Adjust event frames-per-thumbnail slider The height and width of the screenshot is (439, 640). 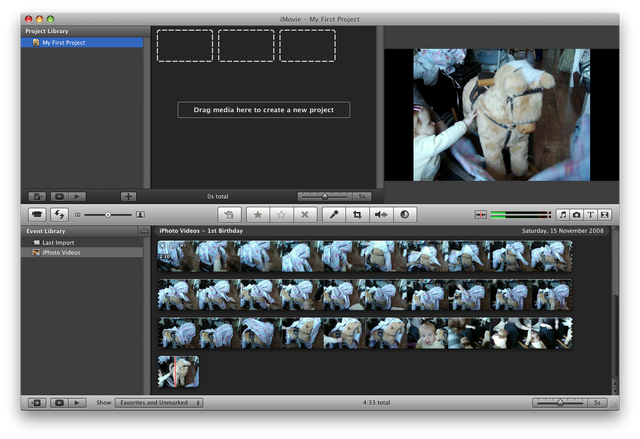pyautogui.click(x=560, y=403)
